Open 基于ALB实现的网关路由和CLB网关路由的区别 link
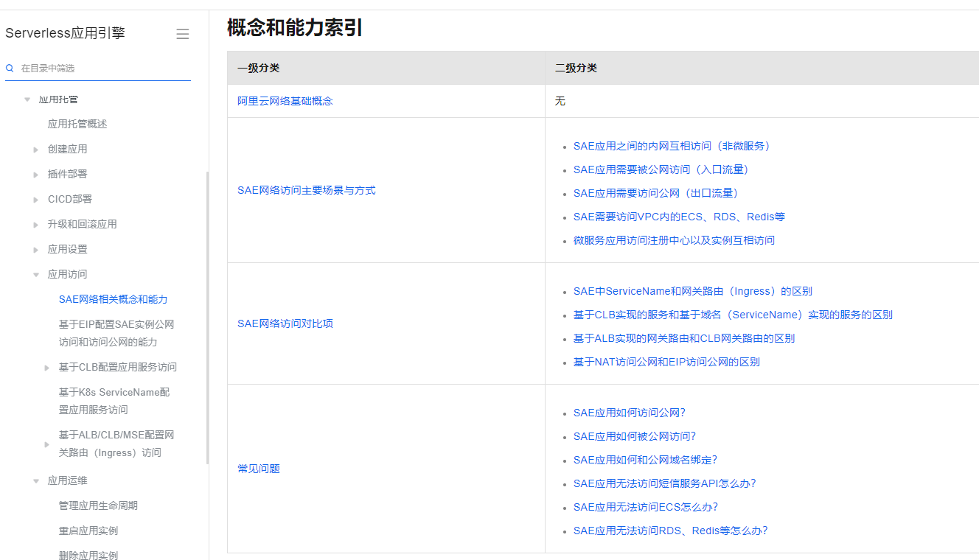 point(684,338)
